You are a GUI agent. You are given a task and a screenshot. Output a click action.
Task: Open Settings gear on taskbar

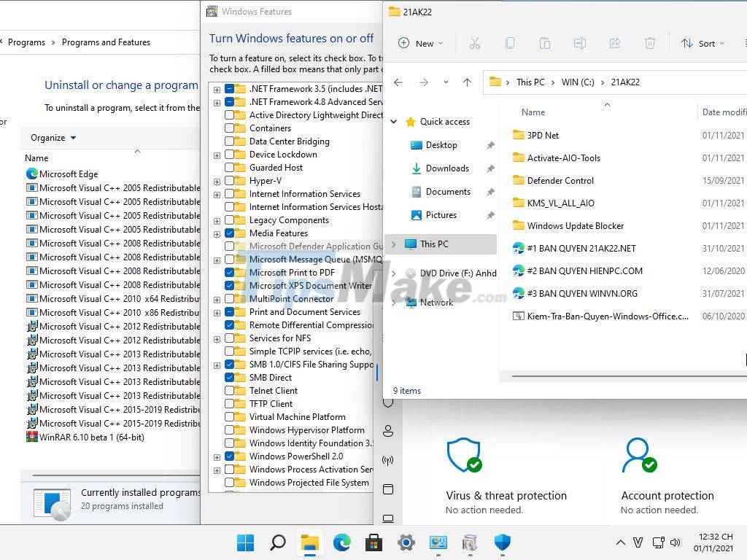coord(406,542)
